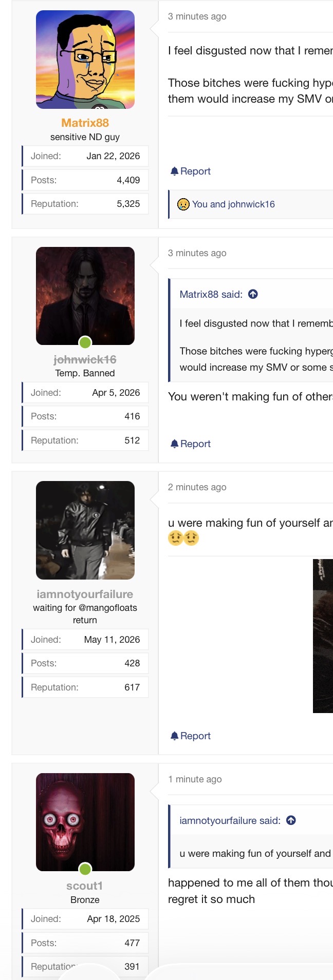
Task: Jump to quoted iamnotyourfailure post arrow icon
Action: 291,820
